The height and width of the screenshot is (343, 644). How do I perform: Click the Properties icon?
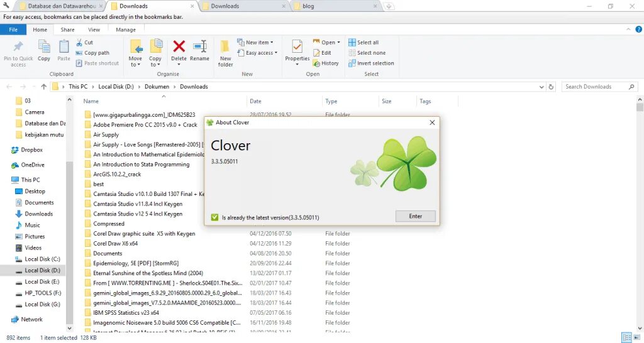pos(297,46)
